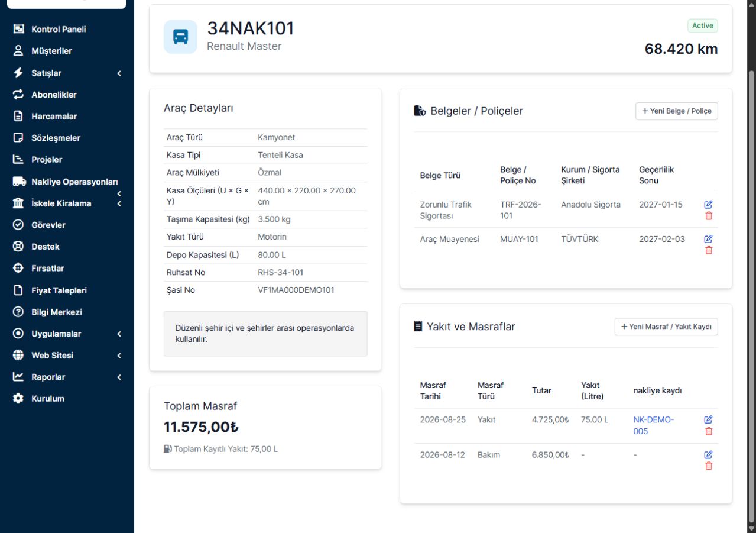Edit the 2026-08-12 Bakım expense record
The height and width of the screenshot is (533, 756).
click(709, 454)
